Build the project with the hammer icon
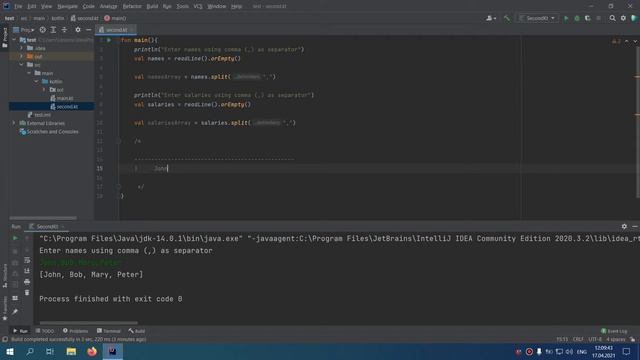The image size is (640, 360). (507, 18)
